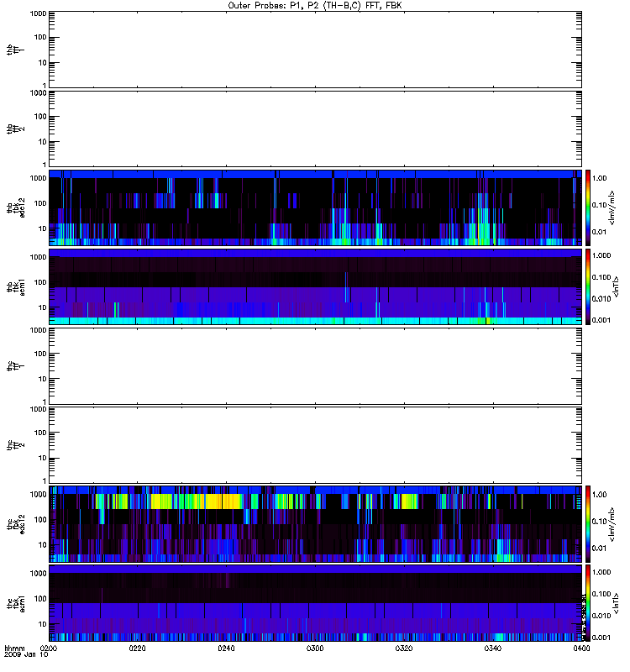Click the 1 y-axis tick of thb fff 2 panel
Image resolution: width=630 pixels, height=672 pixels.
pos(45,165)
